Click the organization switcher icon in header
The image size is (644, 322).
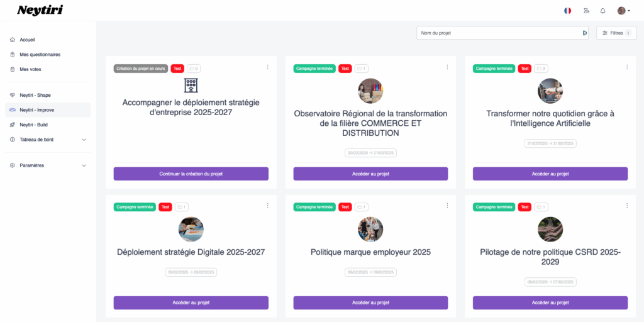click(x=586, y=11)
